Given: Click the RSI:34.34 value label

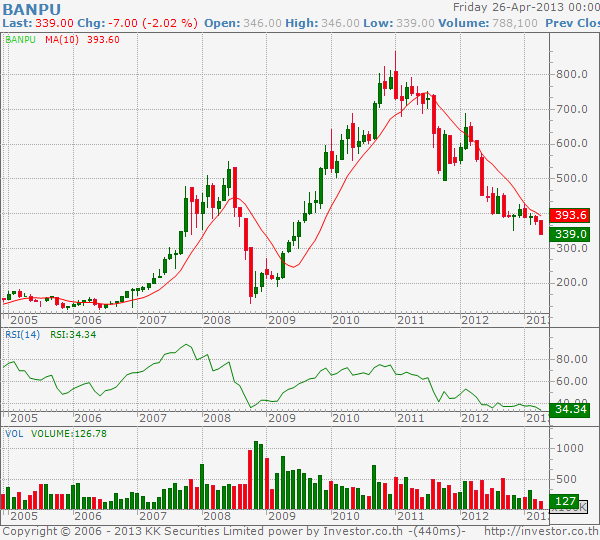Looking at the screenshot, I should coord(73,335).
